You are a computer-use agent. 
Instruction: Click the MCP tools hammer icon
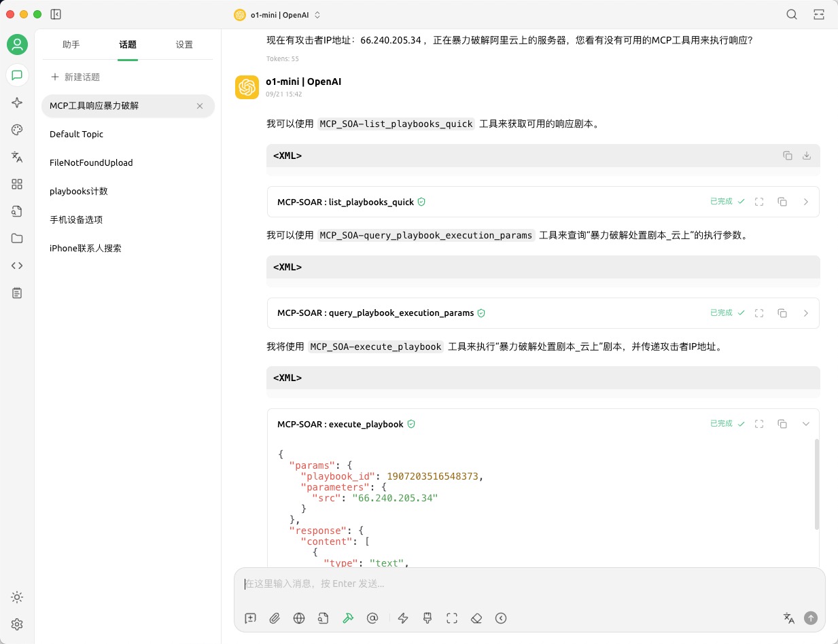(x=348, y=618)
